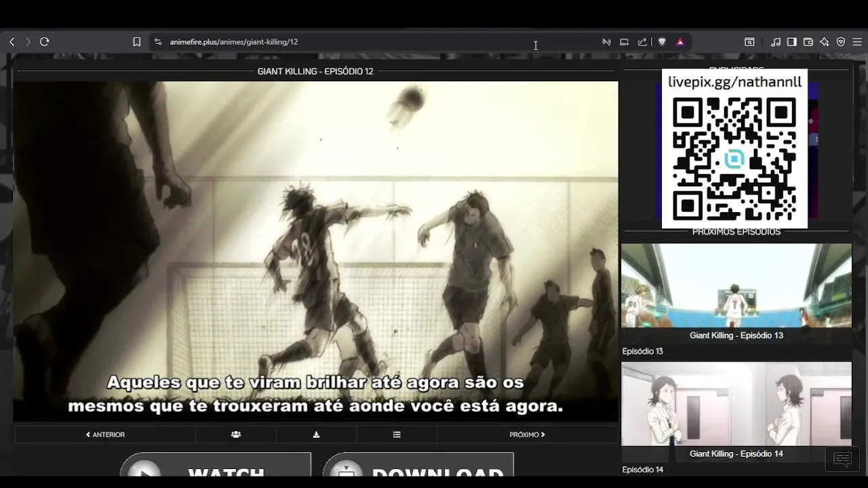Screen dimensions: 868x488
Task: Reload the page with the refresh icon
Action: [x=45, y=42]
